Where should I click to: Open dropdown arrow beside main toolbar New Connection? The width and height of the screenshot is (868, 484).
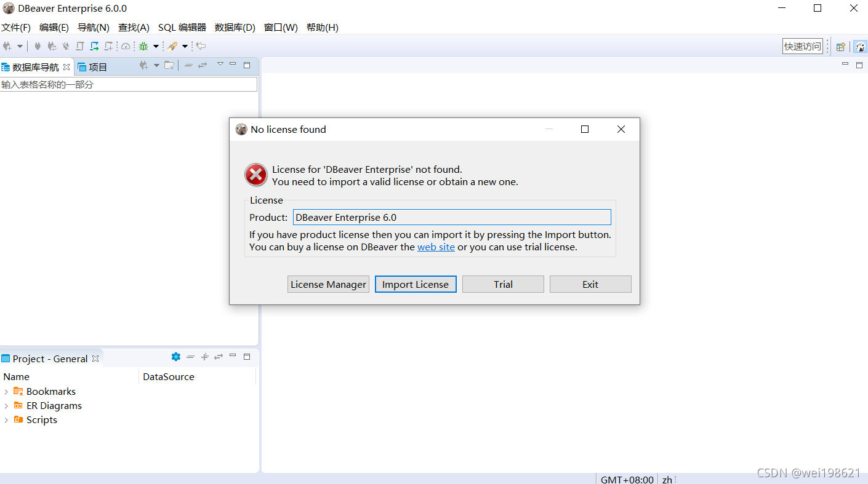click(x=20, y=46)
